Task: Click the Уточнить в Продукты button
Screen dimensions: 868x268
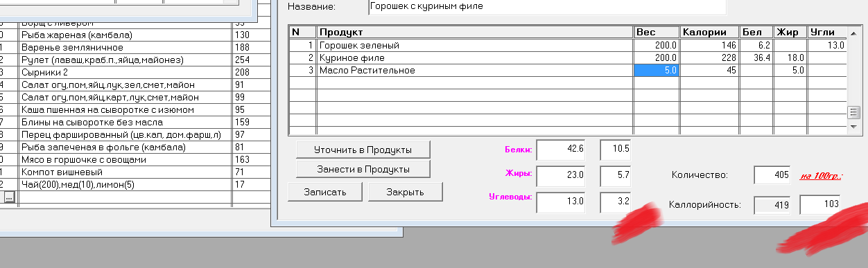Action: [x=363, y=150]
